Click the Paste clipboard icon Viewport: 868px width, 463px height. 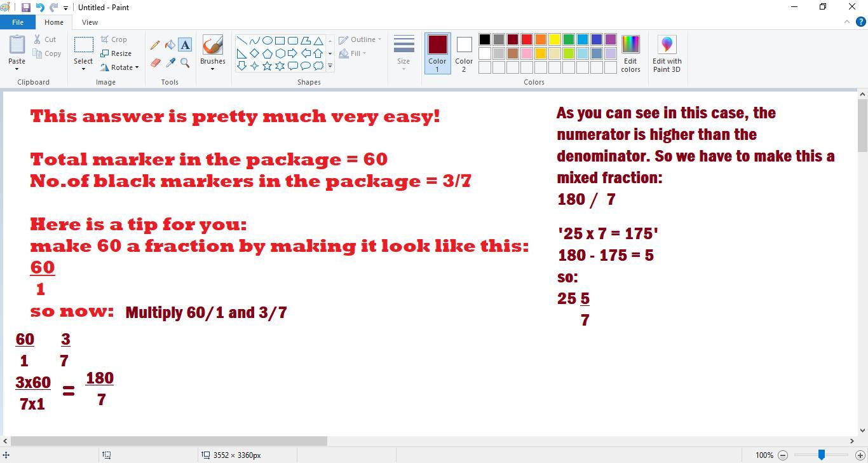coord(17,45)
